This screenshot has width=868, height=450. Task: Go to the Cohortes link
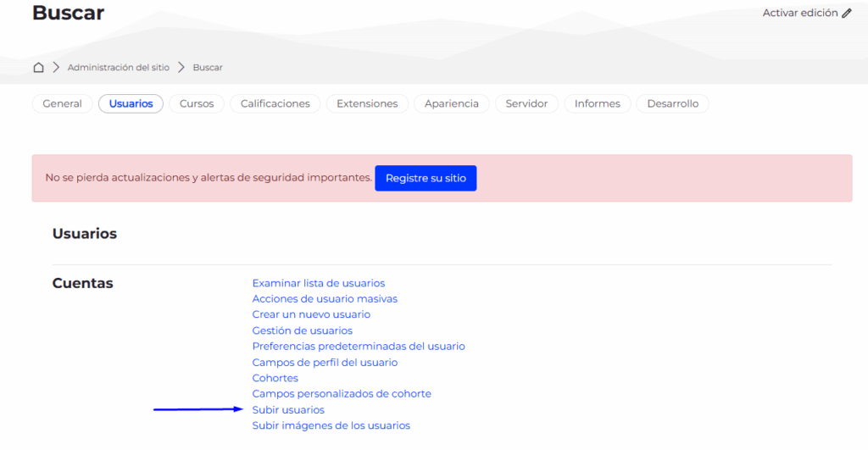click(x=275, y=378)
